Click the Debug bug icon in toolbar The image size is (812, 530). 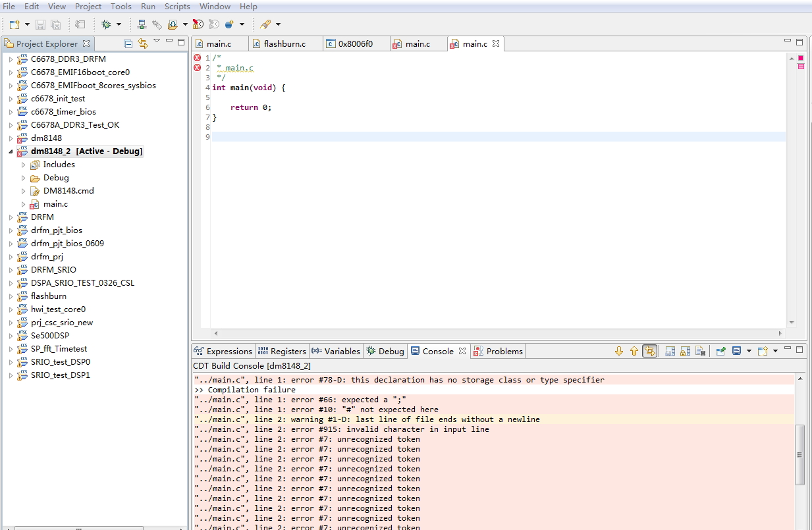pyautogui.click(x=106, y=24)
